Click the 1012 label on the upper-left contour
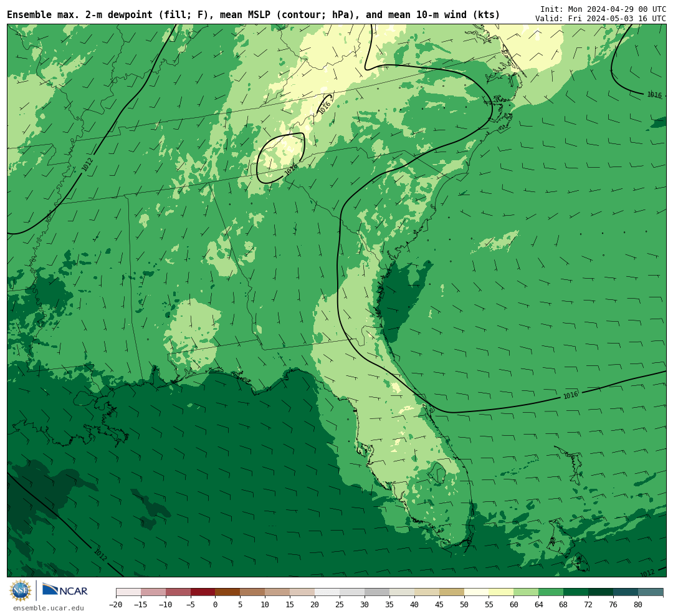This screenshot has width=673, height=616. [88, 165]
